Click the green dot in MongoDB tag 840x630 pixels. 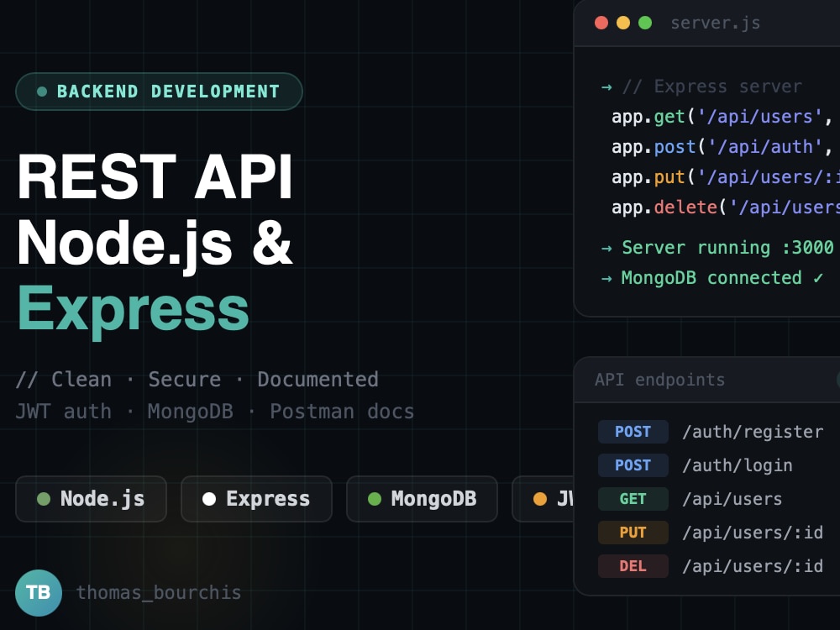point(375,499)
